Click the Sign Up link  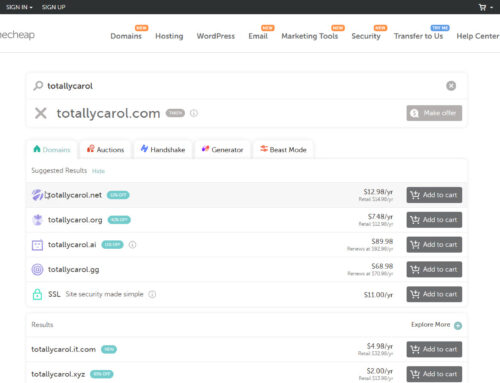[x=53, y=7]
